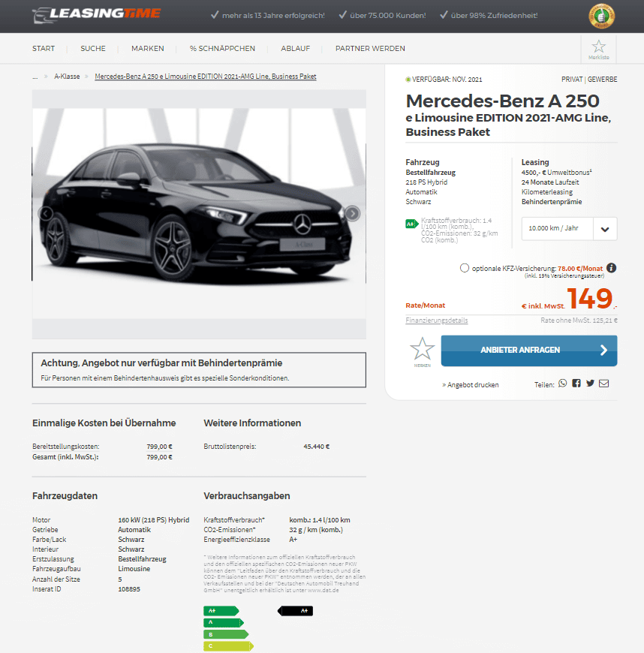Click the A bar in efficiency chart
Screen dimensions: 644x653
click(x=224, y=622)
